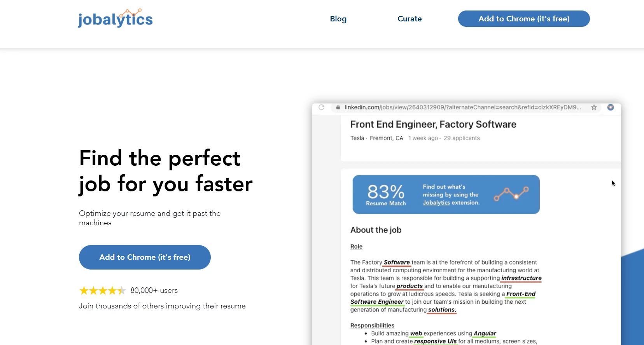The image size is (644, 345).
Task: Click hero Add to Chrome (it's free) button
Action: pyautogui.click(x=145, y=257)
